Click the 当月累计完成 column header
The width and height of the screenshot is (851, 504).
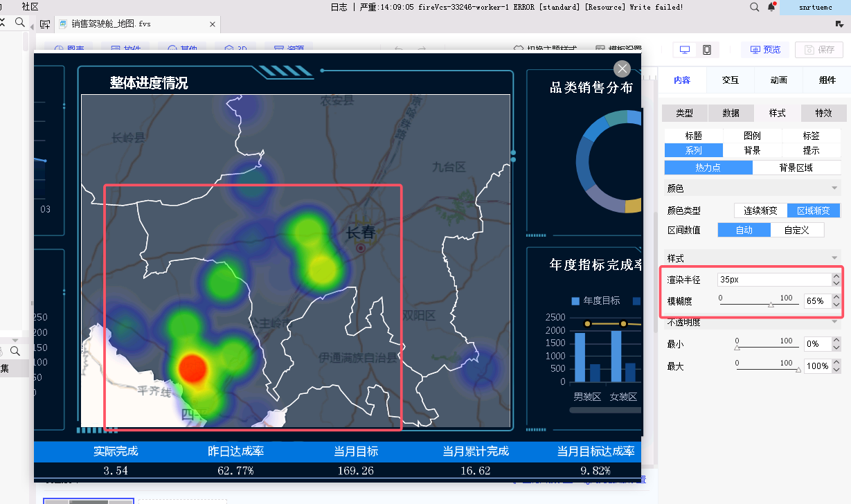point(476,451)
